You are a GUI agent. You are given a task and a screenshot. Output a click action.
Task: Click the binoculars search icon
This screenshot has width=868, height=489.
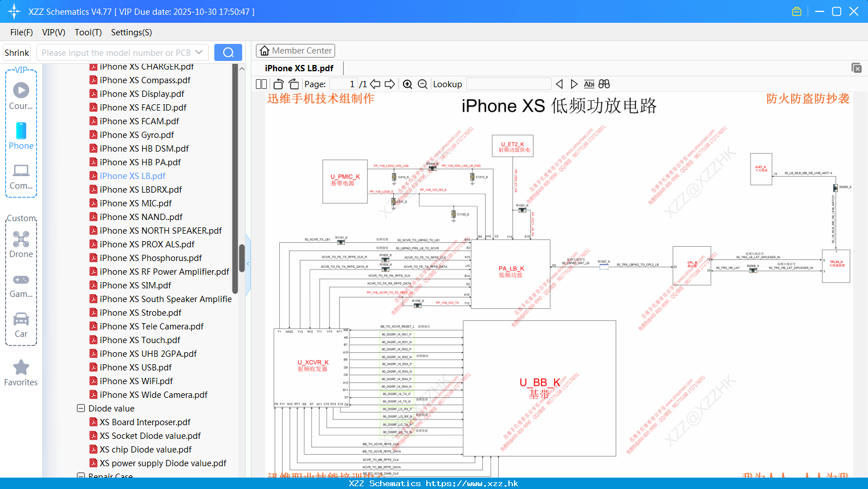click(604, 84)
